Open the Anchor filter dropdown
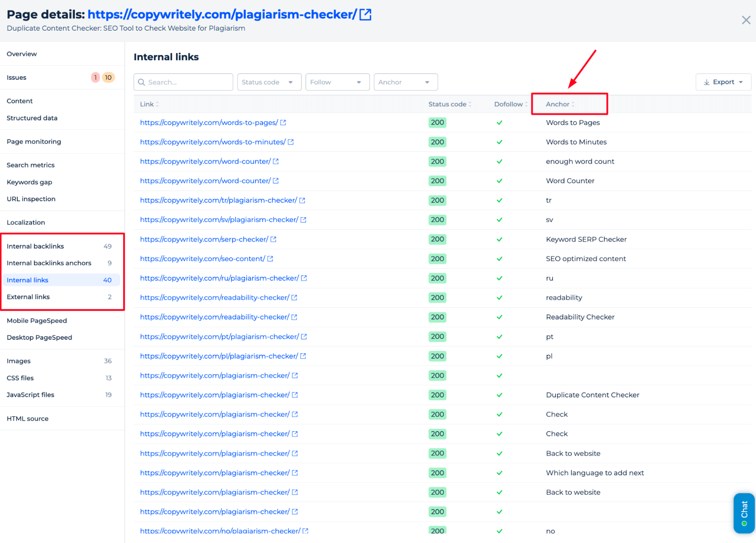The height and width of the screenshot is (543, 756). [405, 82]
